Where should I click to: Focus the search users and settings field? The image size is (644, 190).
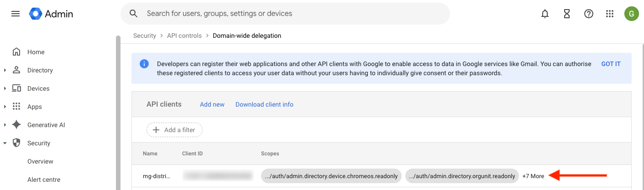[x=292, y=14]
